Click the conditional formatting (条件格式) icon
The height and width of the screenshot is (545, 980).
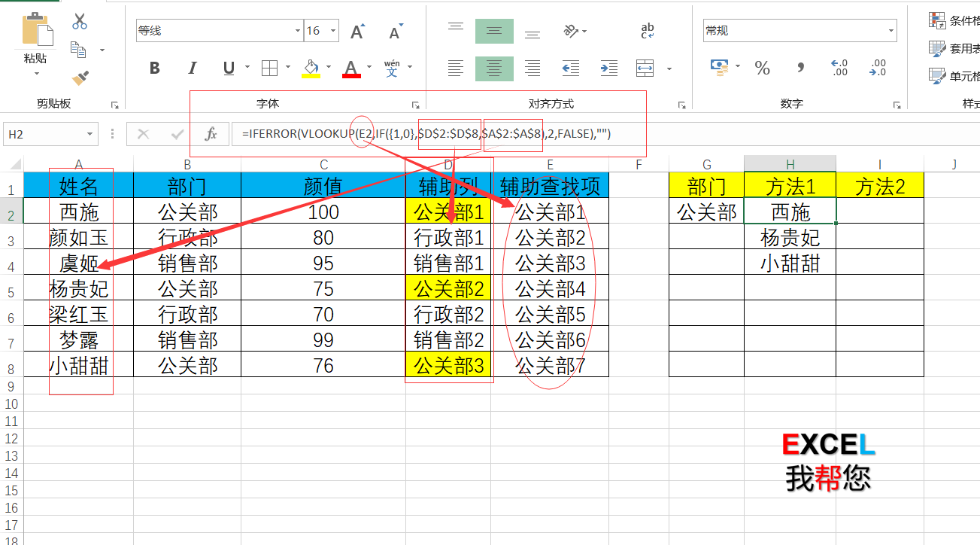pyautogui.click(x=937, y=21)
